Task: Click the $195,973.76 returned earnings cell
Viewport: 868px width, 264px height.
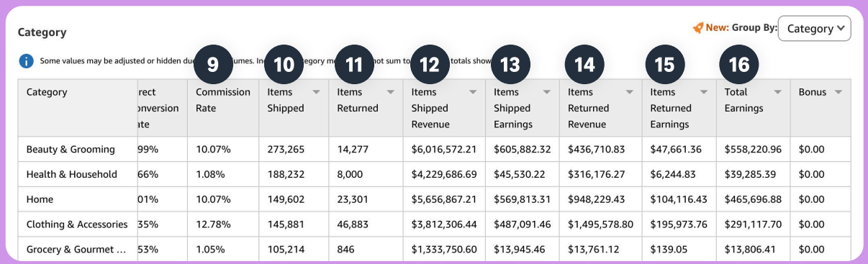Action: tap(679, 224)
